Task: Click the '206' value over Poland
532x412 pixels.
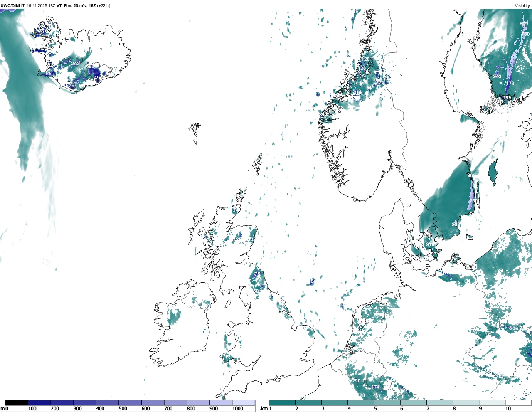Action: point(514,328)
